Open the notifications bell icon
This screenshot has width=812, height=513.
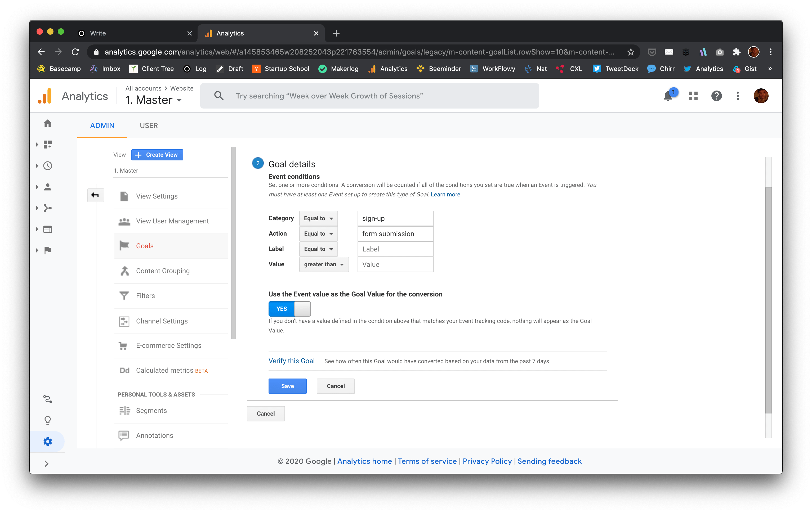[x=668, y=96]
